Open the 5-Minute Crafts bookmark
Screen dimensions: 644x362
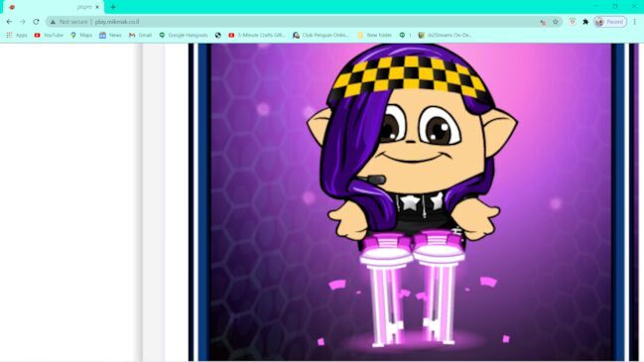point(257,36)
